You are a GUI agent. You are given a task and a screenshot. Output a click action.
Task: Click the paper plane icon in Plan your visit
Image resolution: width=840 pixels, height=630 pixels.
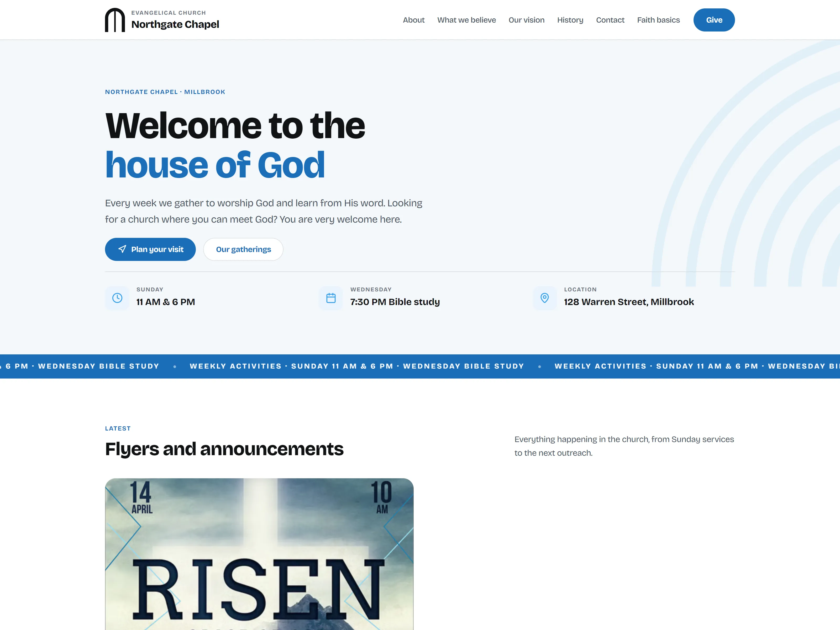[x=122, y=249]
